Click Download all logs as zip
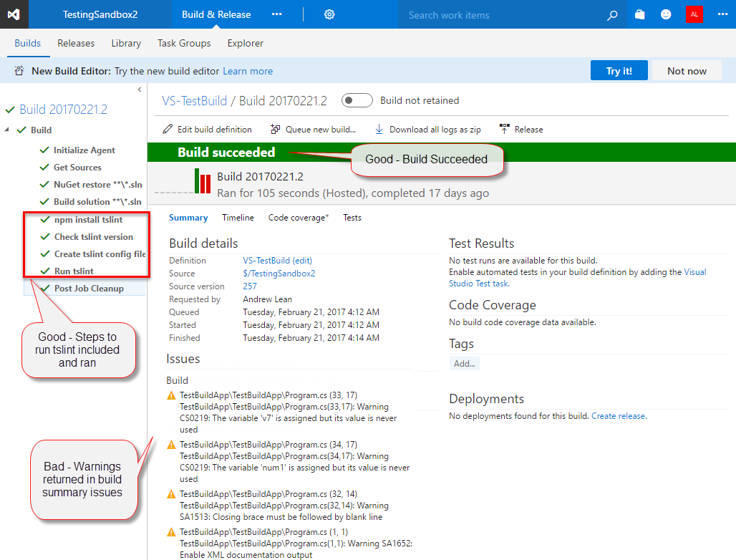 tap(428, 130)
